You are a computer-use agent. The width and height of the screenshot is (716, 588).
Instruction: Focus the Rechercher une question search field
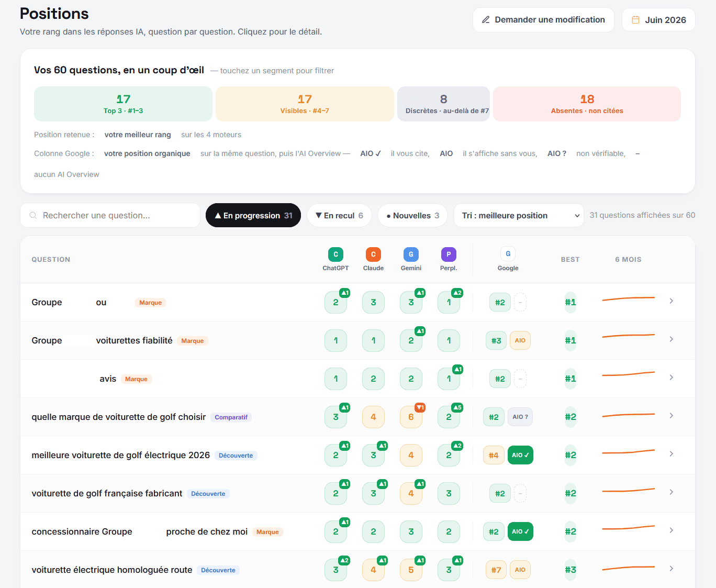point(110,215)
